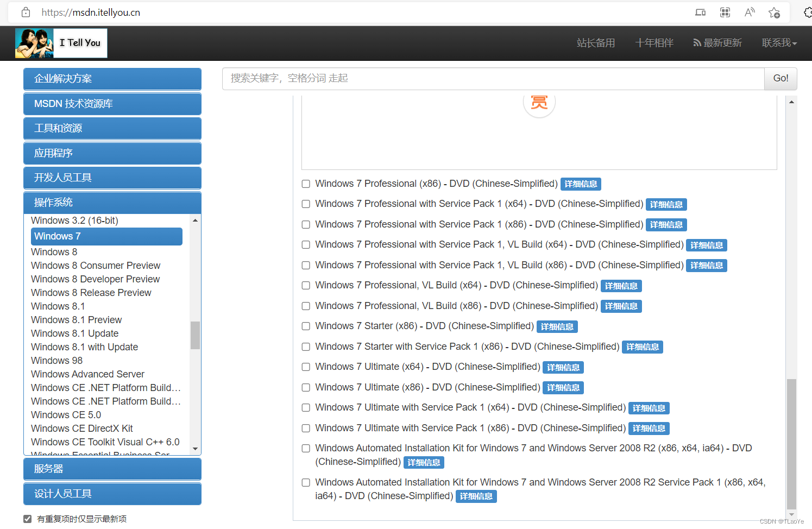This screenshot has height=529, width=812.
Task: Focus the 搜索关键字 search field
Action: coord(493,78)
